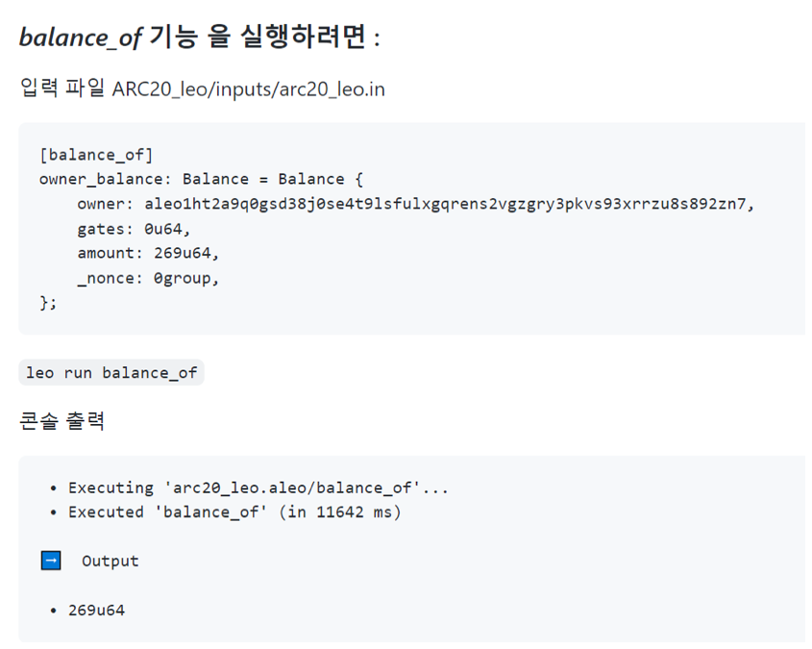Click the gates: 0u64 line

(x=135, y=229)
